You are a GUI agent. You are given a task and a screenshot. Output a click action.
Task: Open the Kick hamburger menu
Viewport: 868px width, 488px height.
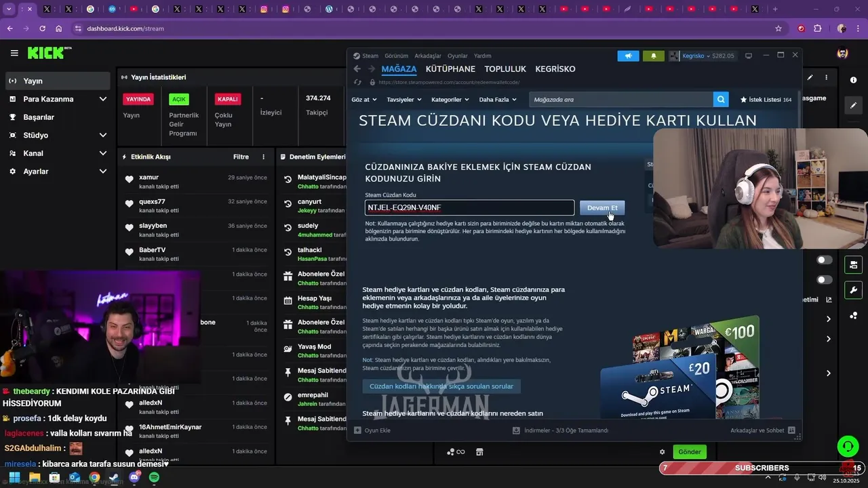14,53
